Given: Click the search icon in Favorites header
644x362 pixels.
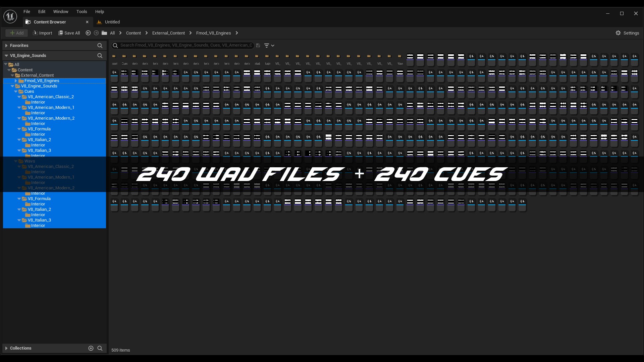Looking at the screenshot, I should pos(100,46).
